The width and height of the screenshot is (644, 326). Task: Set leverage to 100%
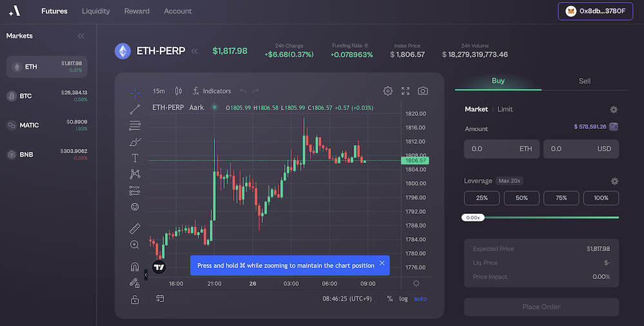click(601, 198)
